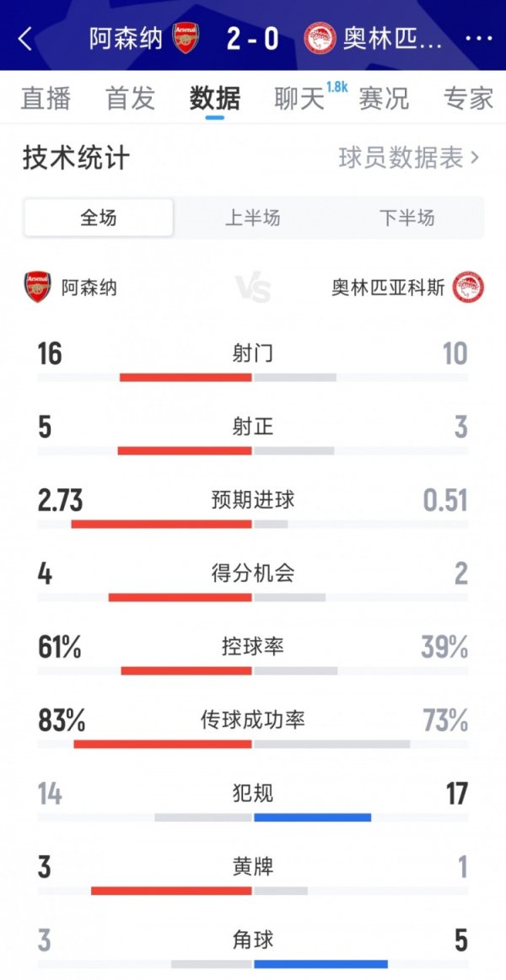
Task: Switch to the 全场 statistics view
Action: (98, 218)
